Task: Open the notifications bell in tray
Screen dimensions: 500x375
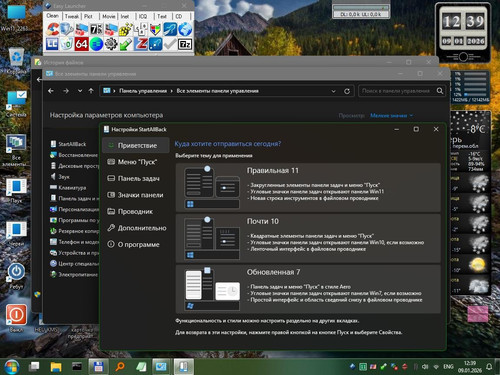Action: click(489, 367)
